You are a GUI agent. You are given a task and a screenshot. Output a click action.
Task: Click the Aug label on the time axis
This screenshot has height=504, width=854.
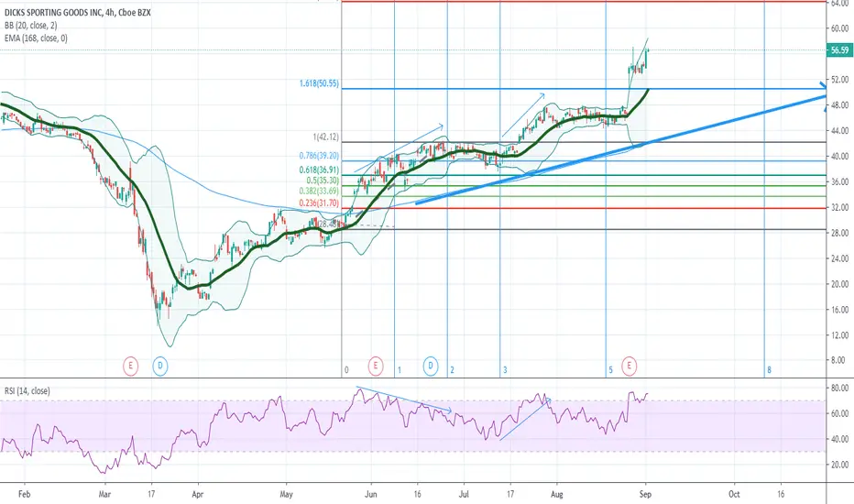(x=556, y=494)
